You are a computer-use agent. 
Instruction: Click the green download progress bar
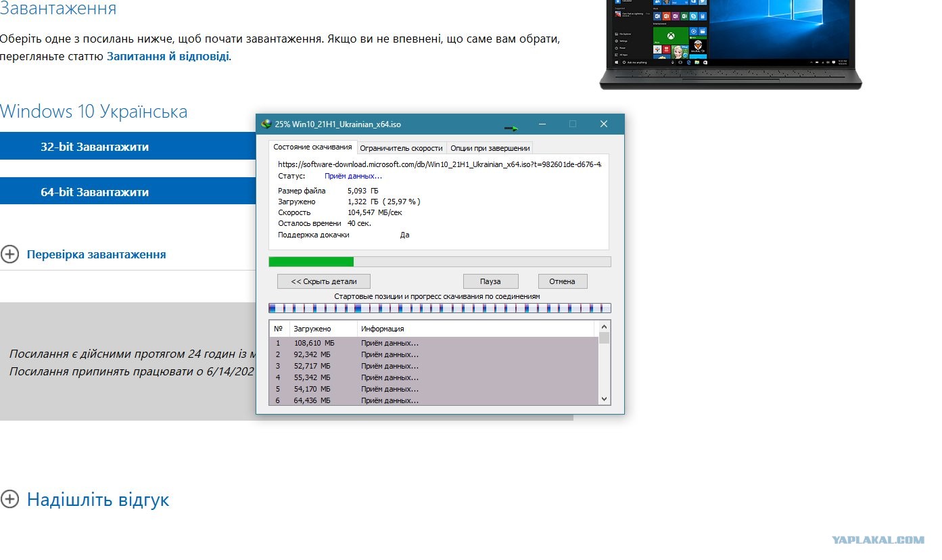click(440, 262)
